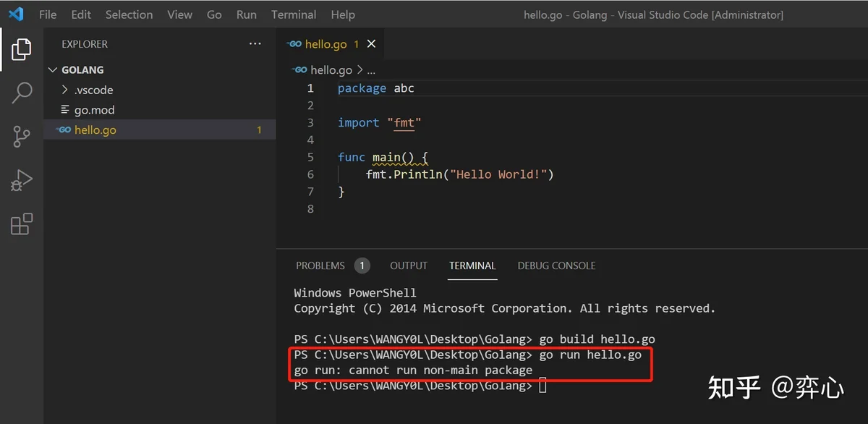The height and width of the screenshot is (424, 868).
Task: Open the Run menu
Action: 247,14
